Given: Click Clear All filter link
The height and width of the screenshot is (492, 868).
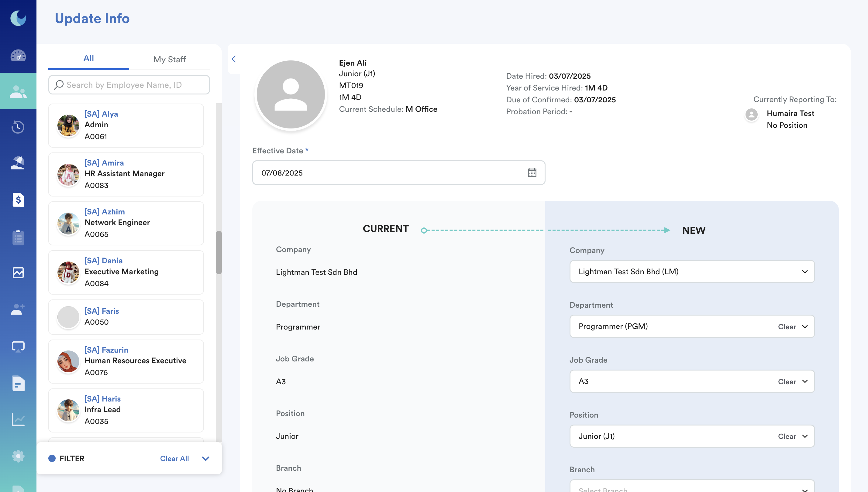Looking at the screenshot, I should click(174, 459).
